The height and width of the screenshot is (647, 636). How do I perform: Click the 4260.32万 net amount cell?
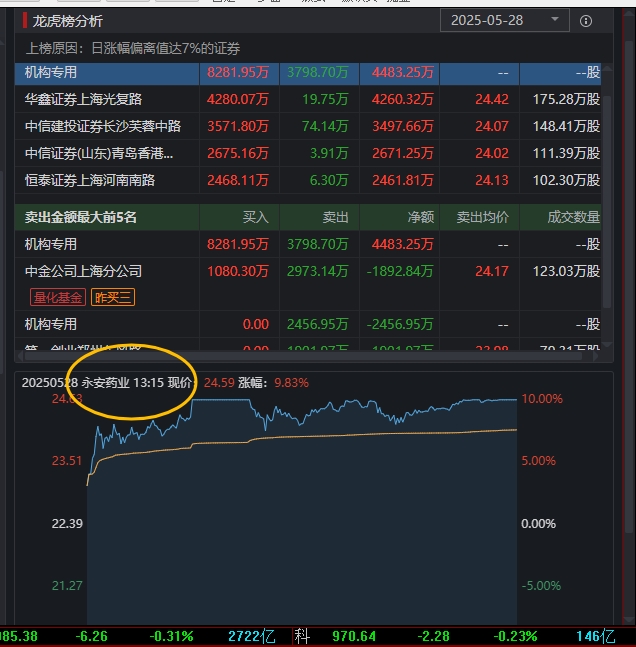pos(403,99)
